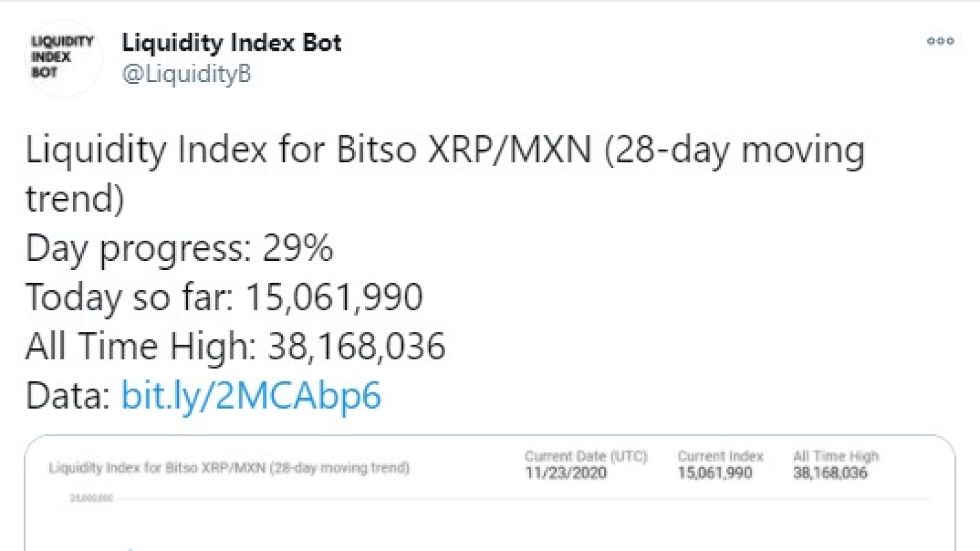
Task: Click the Liquidity Index Bot display name
Action: (232, 43)
